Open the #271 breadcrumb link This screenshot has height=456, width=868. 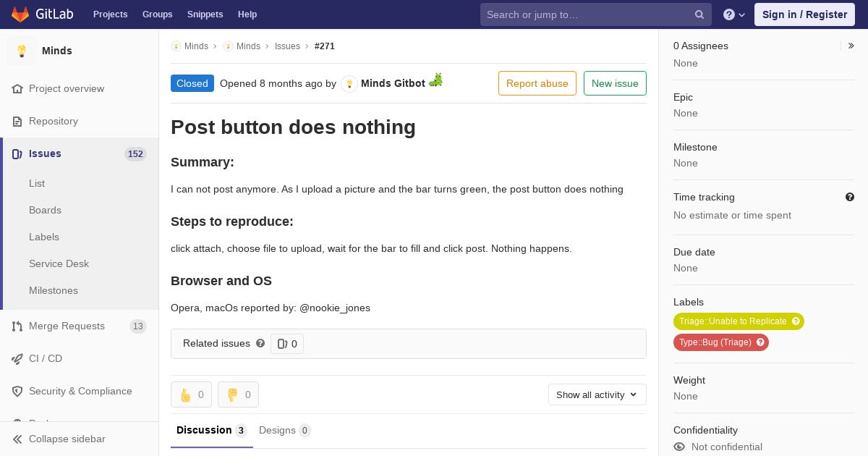click(325, 46)
